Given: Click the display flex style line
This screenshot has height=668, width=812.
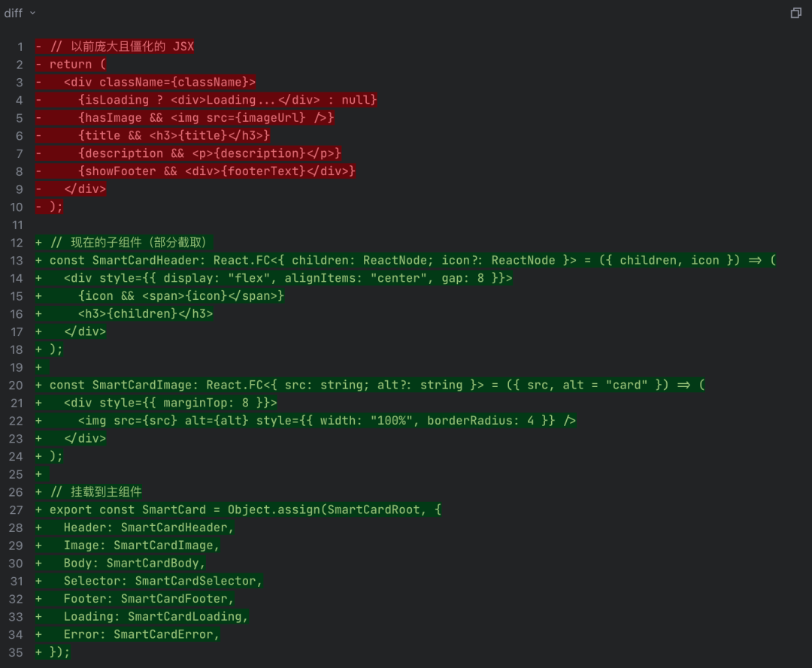Looking at the screenshot, I should click(x=287, y=278).
